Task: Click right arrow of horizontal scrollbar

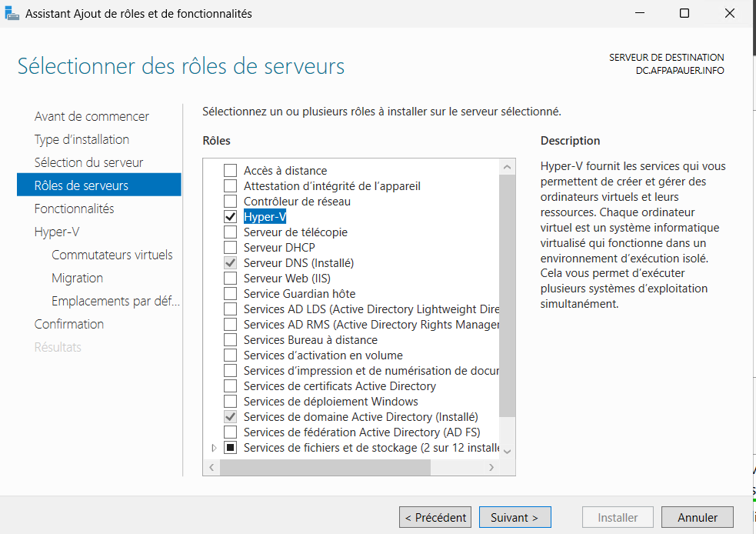Action: point(492,467)
